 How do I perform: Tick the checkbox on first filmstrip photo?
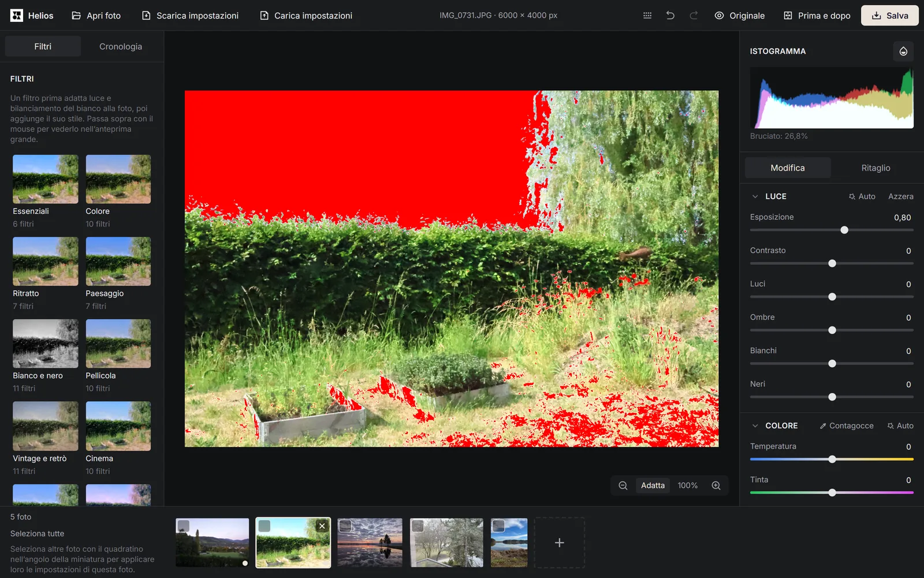point(184,526)
